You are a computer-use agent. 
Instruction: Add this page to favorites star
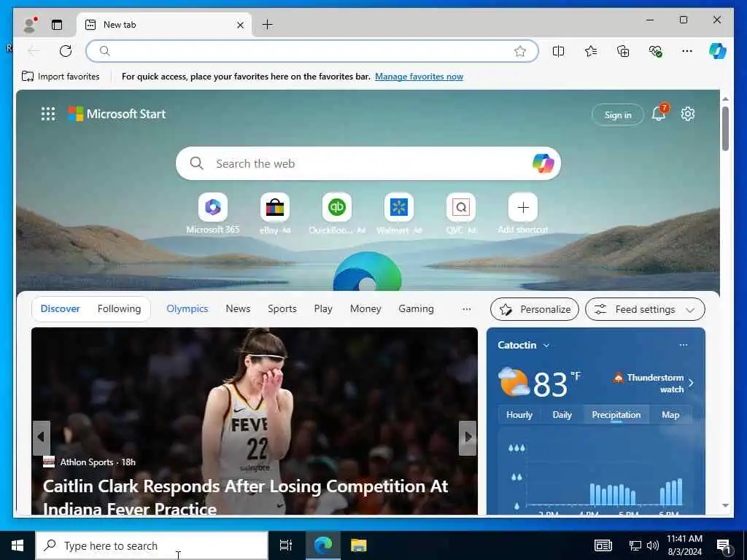click(519, 51)
